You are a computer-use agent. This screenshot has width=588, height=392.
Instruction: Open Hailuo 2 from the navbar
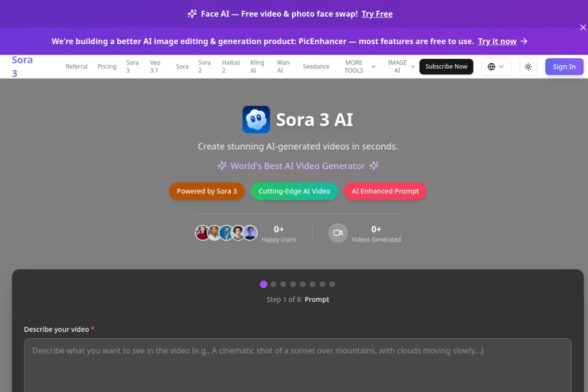click(231, 67)
